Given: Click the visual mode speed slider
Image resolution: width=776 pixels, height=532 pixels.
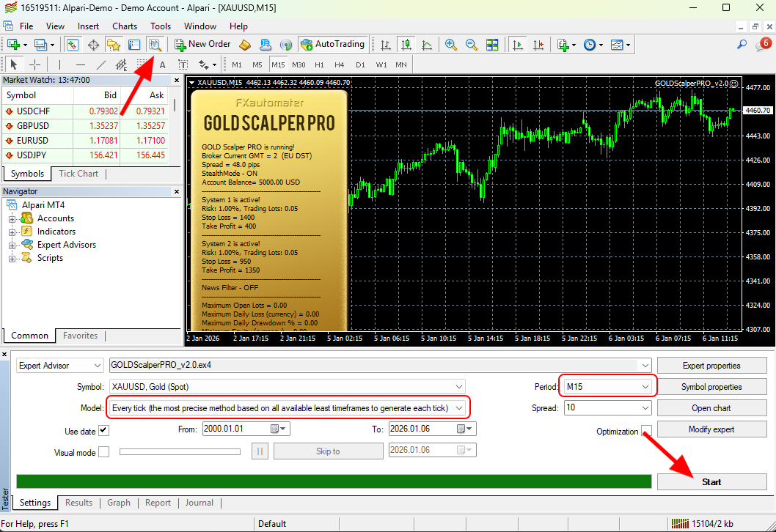Looking at the screenshot, I should tap(180, 451).
